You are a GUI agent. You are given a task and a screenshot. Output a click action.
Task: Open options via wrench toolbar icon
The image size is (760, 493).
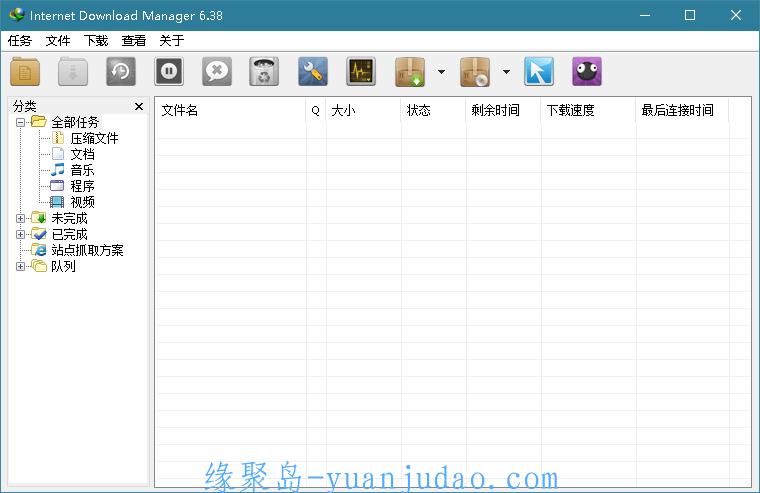coord(313,72)
